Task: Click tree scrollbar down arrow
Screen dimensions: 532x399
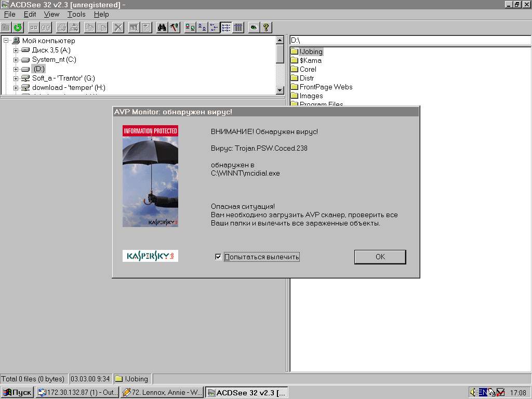Action: click(280, 90)
